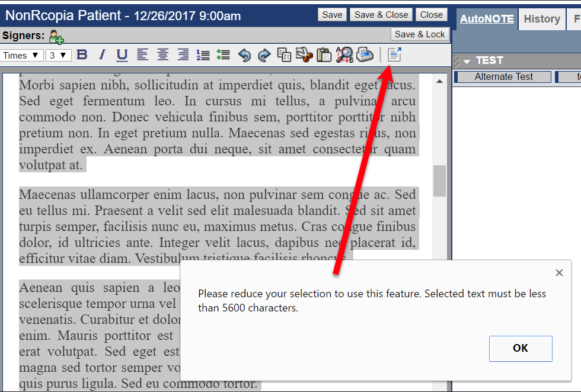Toggle underline formatting
Viewport: 581px width, 392px height.
point(122,55)
